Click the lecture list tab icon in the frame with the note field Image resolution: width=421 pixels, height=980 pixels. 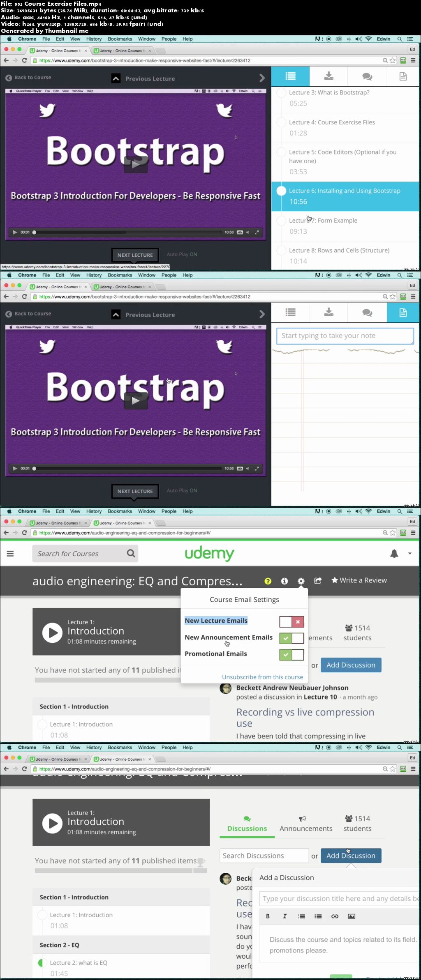click(290, 313)
